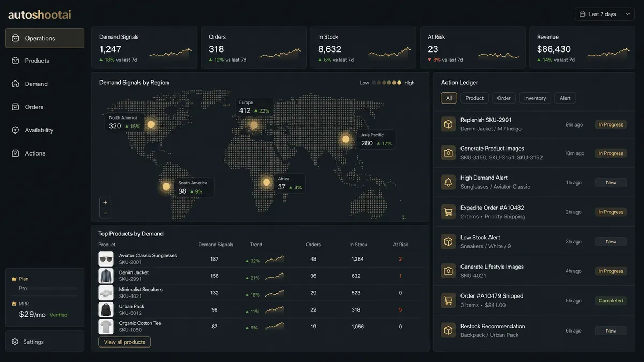Click the Availability icon in sidebar

[x=16, y=130]
